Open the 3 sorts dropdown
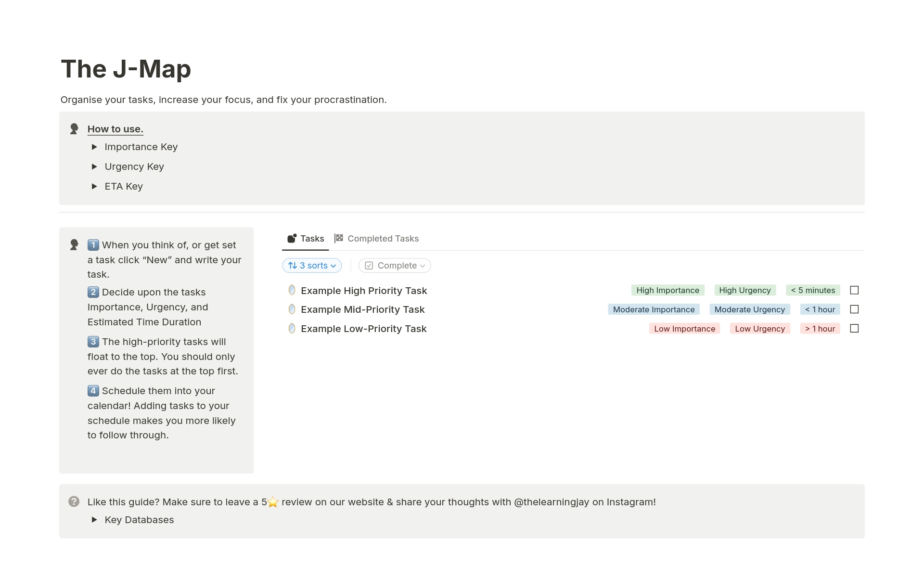The width and height of the screenshot is (924, 577). click(312, 266)
